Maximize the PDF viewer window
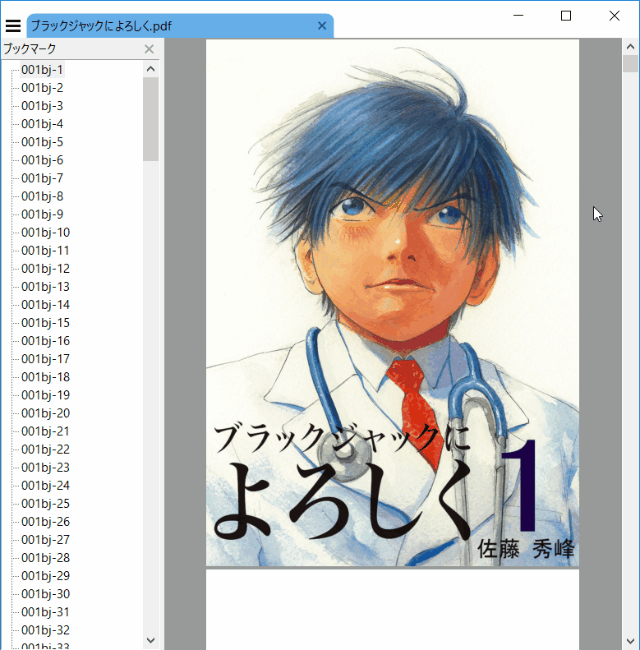 point(566,16)
